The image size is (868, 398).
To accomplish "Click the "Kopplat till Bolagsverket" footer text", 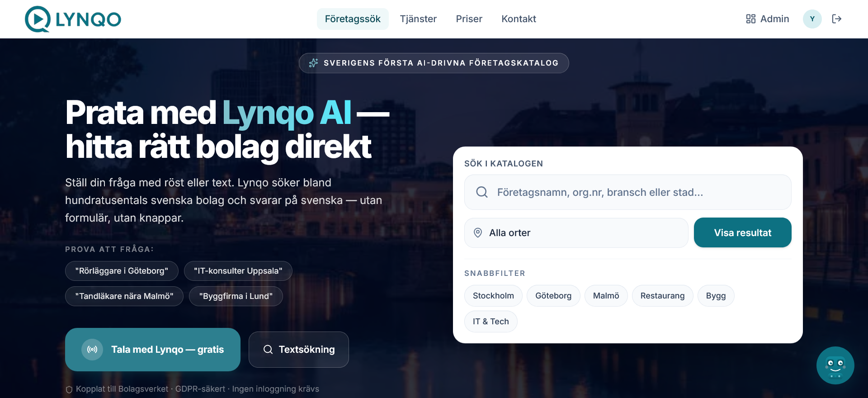I will coord(122,389).
